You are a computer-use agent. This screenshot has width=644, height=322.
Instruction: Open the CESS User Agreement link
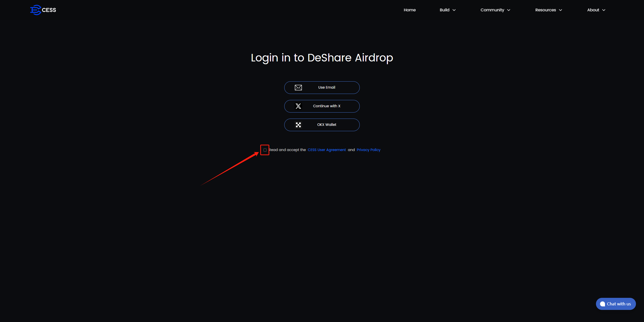pyautogui.click(x=327, y=150)
